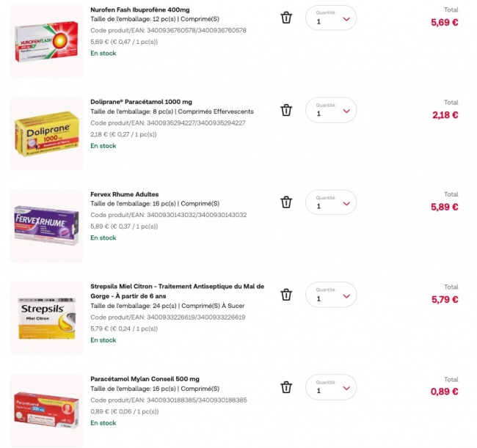Open Strepsils Miel Citron product image
Viewport: 477px width, 448px height.
click(46, 319)
